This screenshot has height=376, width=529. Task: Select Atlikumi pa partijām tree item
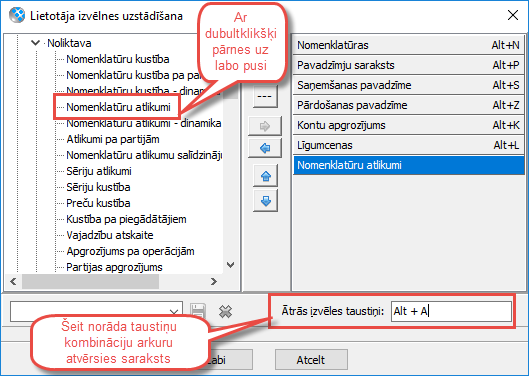click(x=113, y=139)
